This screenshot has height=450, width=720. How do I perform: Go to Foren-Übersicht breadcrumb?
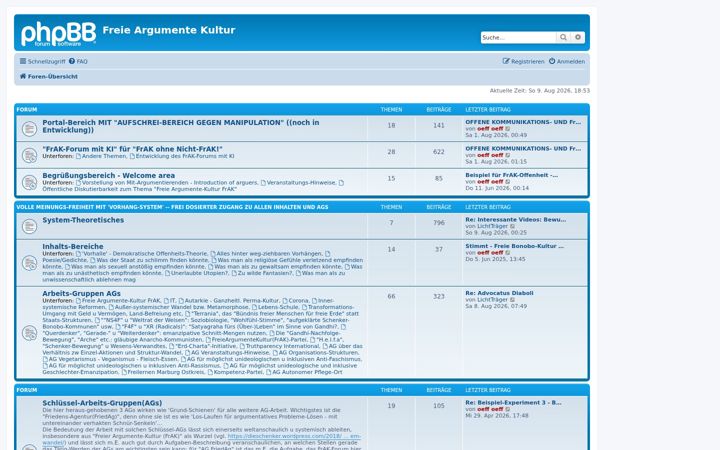49,76
